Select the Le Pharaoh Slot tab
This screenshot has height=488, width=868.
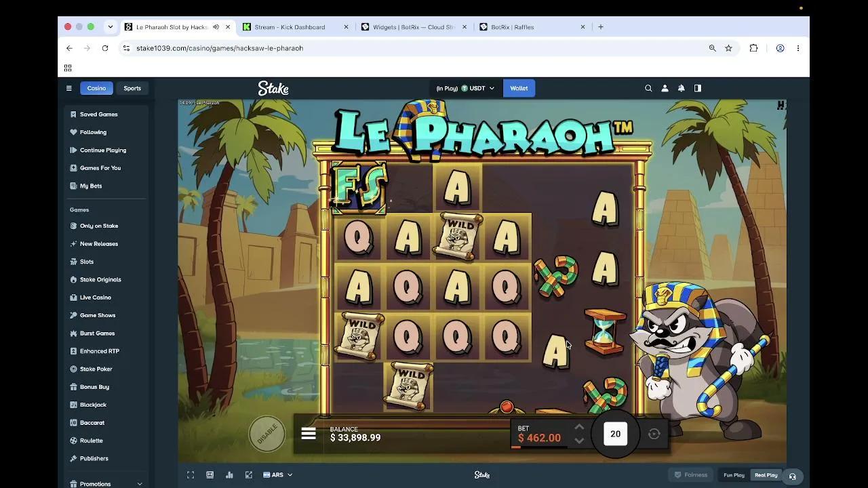[171, 27]
